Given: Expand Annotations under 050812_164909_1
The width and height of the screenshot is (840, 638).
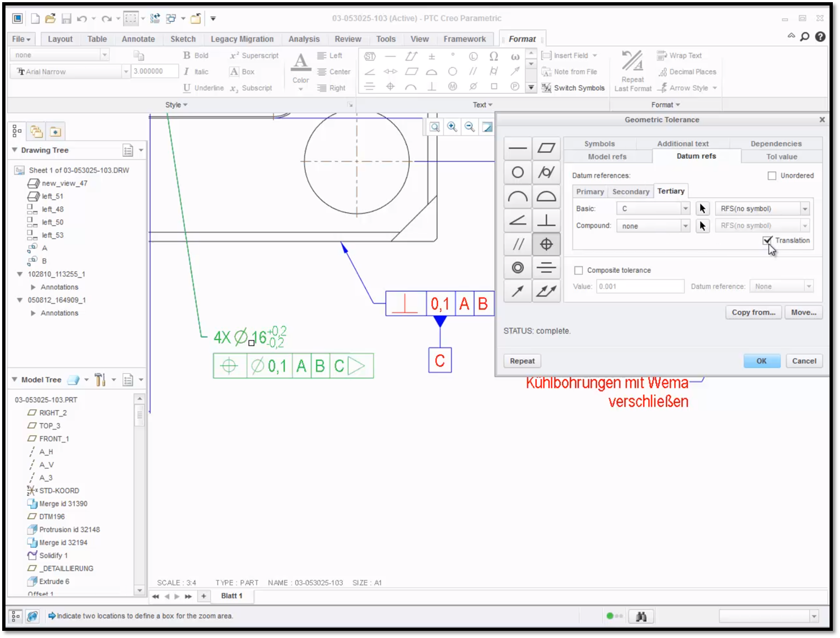Looking at the screenshot, I should coord(33,313).
